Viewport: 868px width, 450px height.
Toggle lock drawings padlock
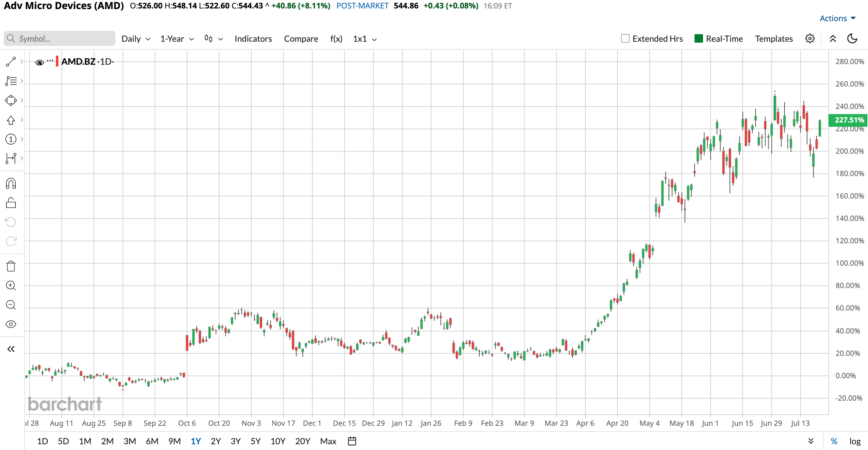click(x=11, y=203)
